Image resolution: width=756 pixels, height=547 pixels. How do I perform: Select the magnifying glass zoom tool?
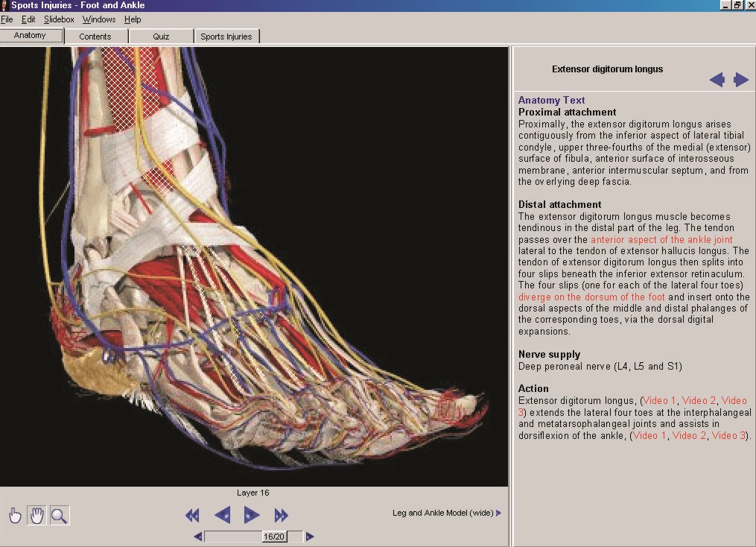pos(60,515)
